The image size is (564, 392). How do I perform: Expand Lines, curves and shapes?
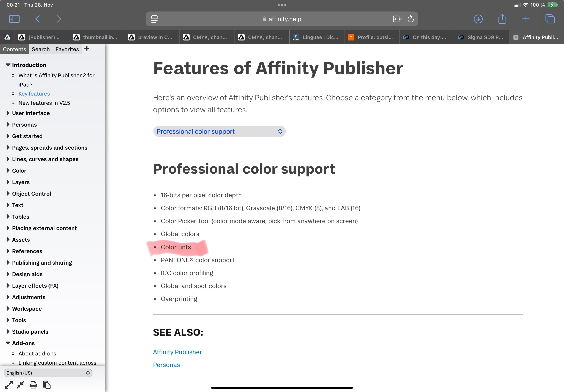(8, 159)
